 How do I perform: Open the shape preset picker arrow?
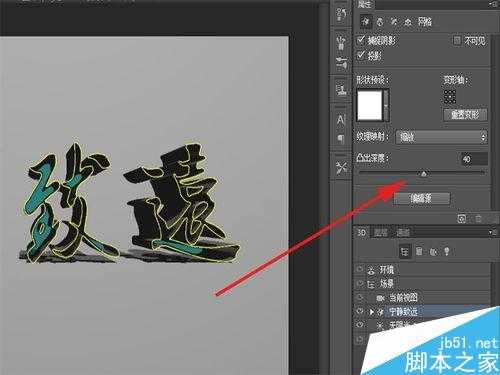pyautogui.click(x=386, y=105)
